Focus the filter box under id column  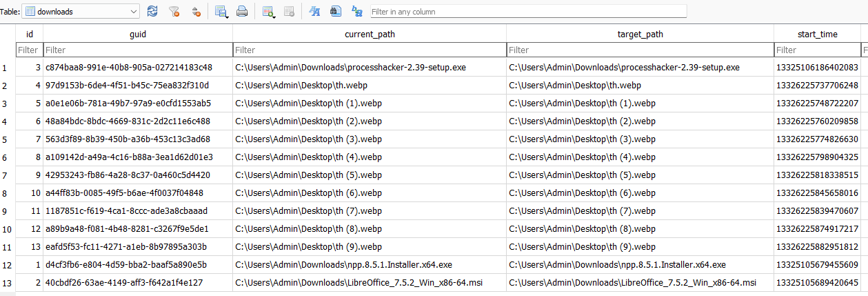[29, 50]
